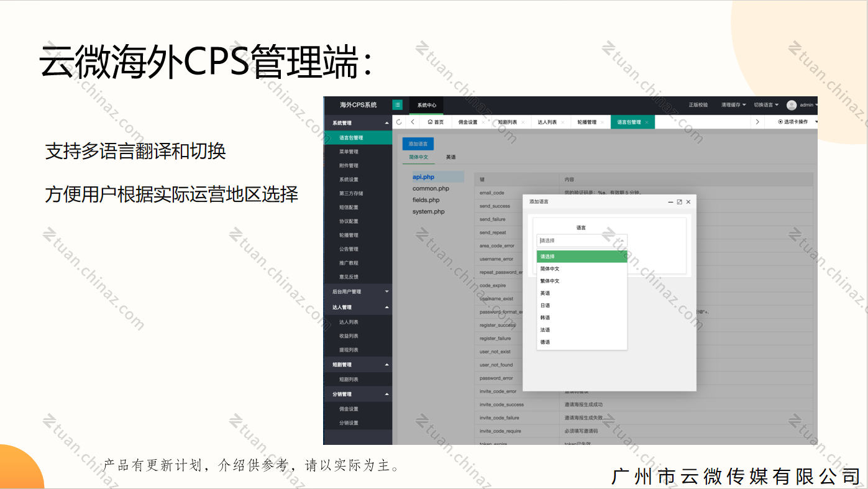Click the left tab scroll arrow

[x=413, y=122]
